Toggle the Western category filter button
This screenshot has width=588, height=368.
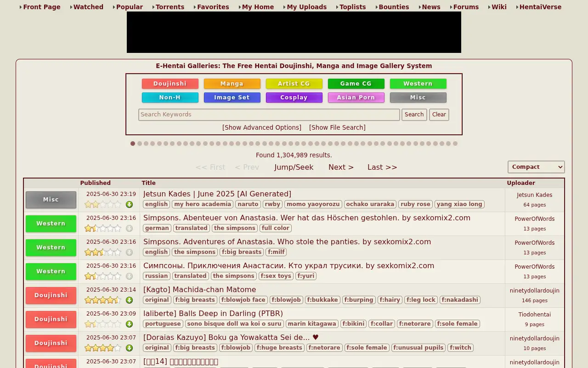(418, 84)
